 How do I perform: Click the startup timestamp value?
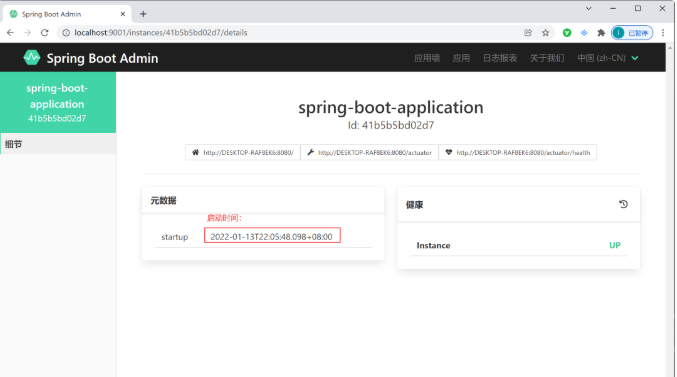click(x=272, y=237)
